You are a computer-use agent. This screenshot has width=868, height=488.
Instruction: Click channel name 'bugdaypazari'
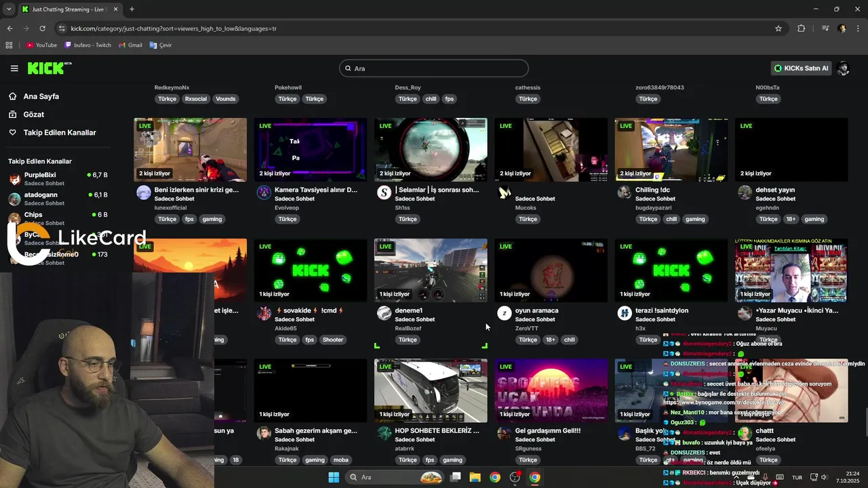tap(654, 207)
